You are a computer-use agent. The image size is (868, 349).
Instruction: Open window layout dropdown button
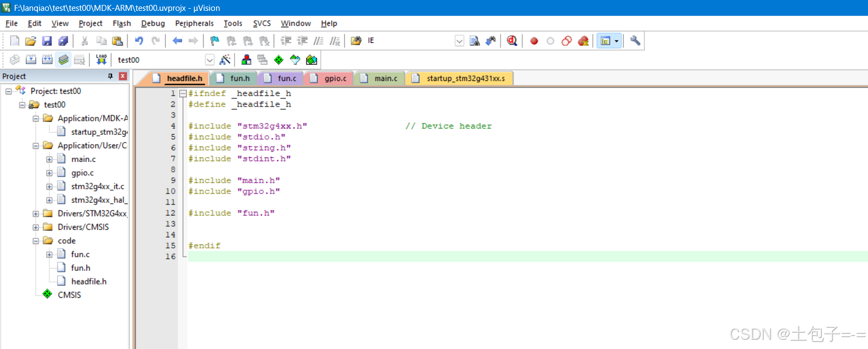click(616, 41)
